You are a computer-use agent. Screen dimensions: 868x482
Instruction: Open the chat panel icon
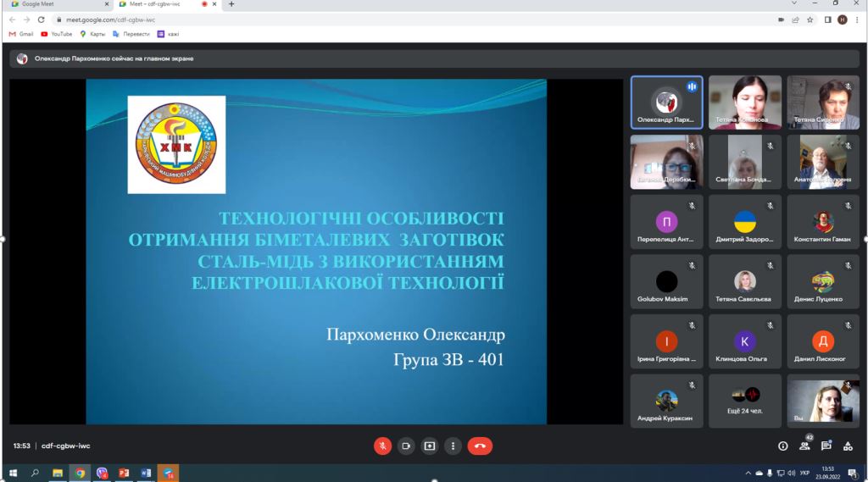click(826, 446)
